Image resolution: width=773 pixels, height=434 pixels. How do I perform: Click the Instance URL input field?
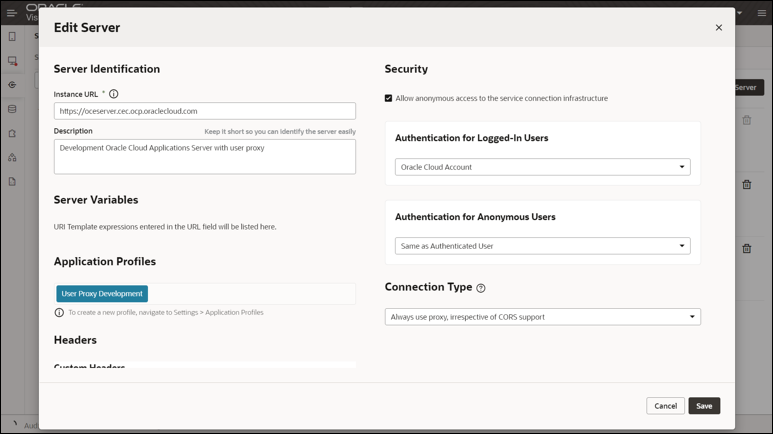click(x=205, y=111)
